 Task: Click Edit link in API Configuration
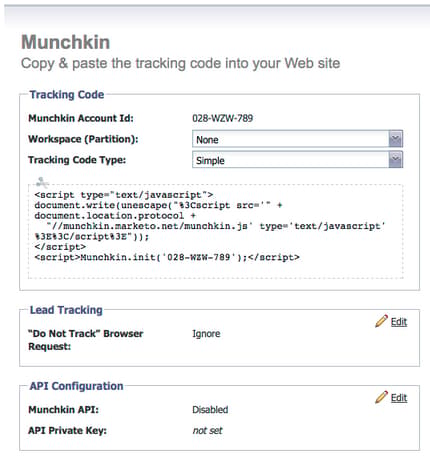[x=399, y=398]
